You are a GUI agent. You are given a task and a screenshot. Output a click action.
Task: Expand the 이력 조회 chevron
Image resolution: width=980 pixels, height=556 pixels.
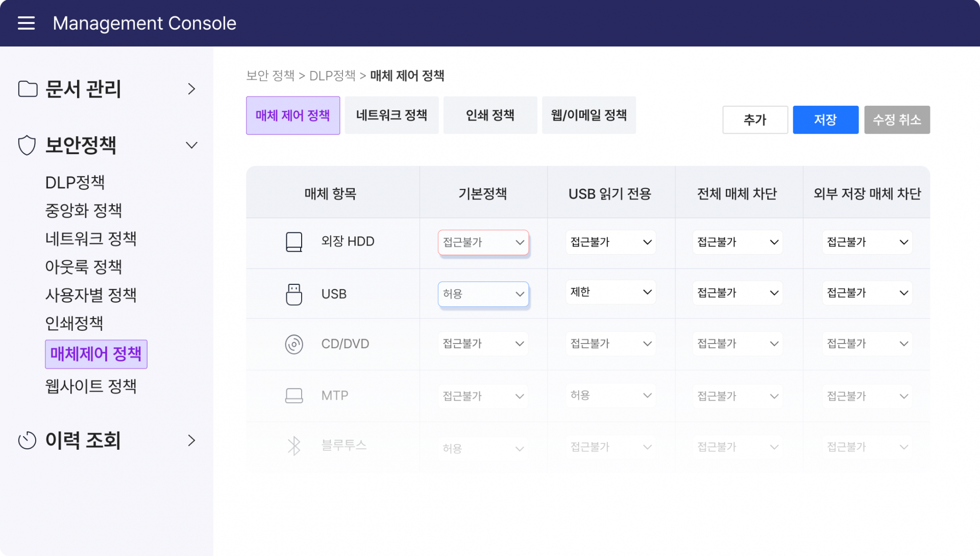[x=191, y=440]
